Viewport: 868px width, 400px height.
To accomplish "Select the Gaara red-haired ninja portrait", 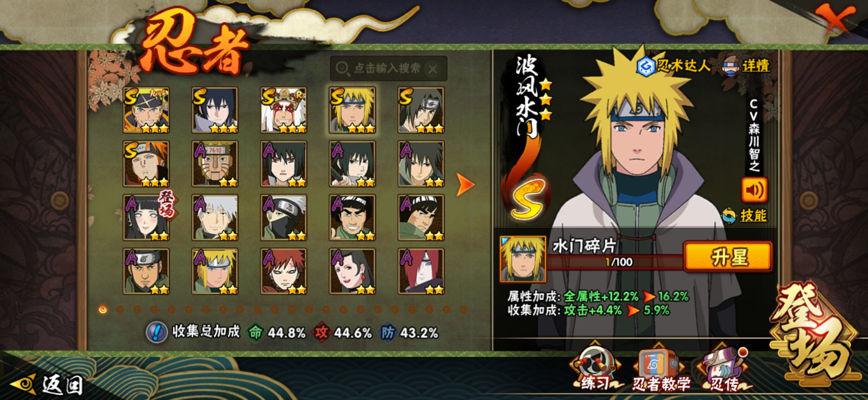I will tap(284, 271).
